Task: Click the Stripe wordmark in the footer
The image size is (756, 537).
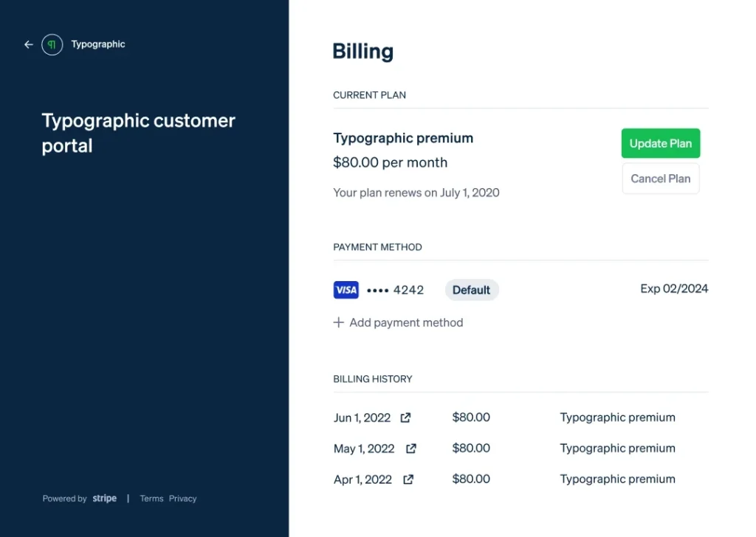Action: click(104, 498)
